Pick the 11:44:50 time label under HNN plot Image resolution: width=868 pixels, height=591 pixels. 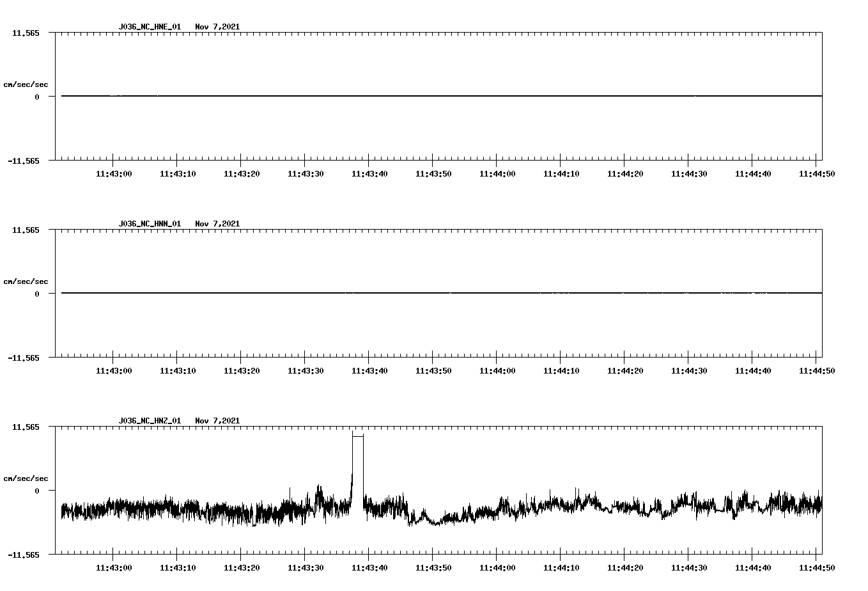pos(817,371)
